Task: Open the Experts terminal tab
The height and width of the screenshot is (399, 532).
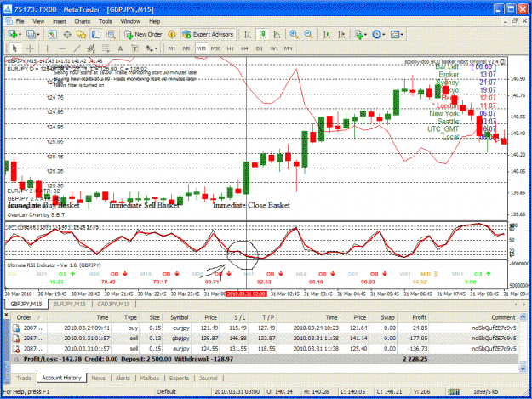Action: (x=179, y=378)
